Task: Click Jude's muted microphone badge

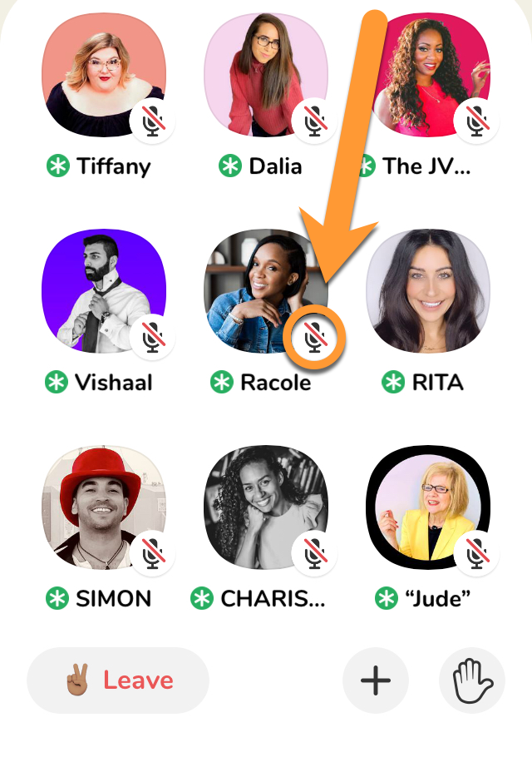Action: (x=476, y=553)
